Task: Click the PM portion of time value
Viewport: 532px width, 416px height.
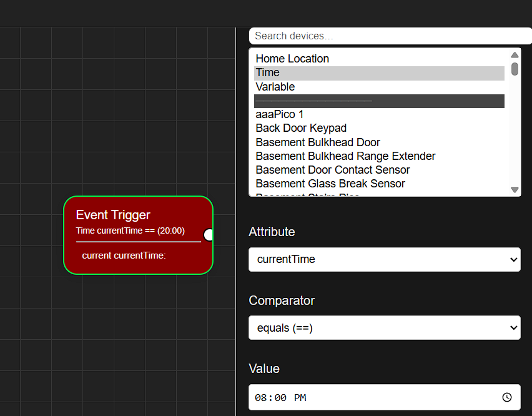Action: pyautogui.click(x=300, y=398)
